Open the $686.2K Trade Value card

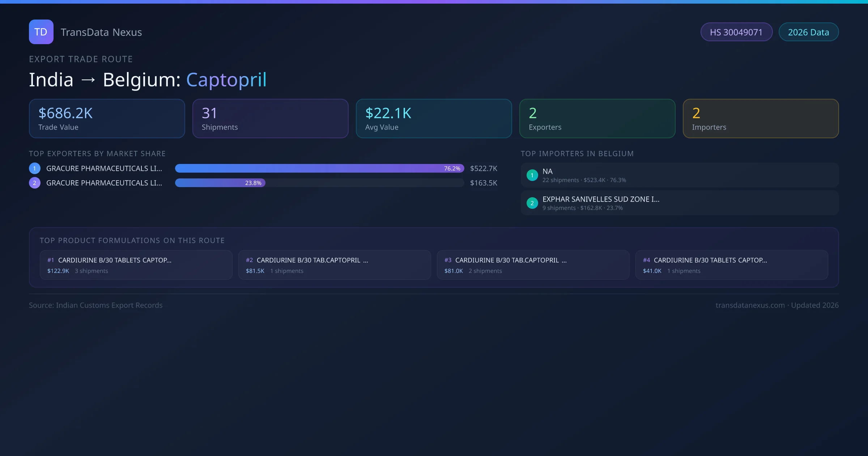(x=107, y=118)
